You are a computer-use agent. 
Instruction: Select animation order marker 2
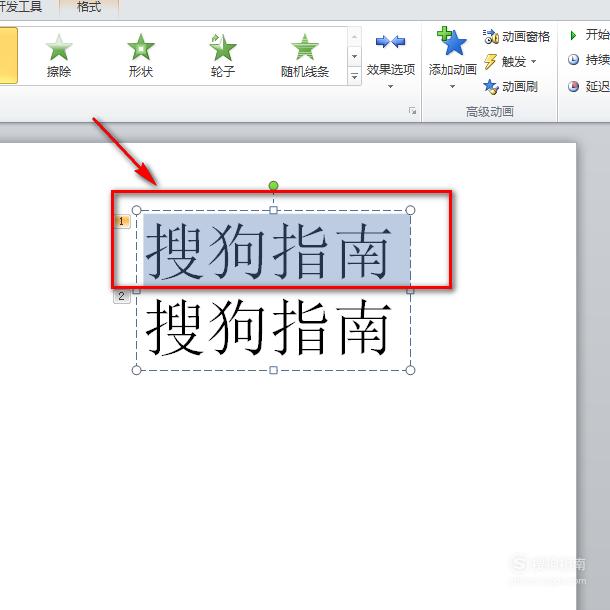click(x=122, y=296)
